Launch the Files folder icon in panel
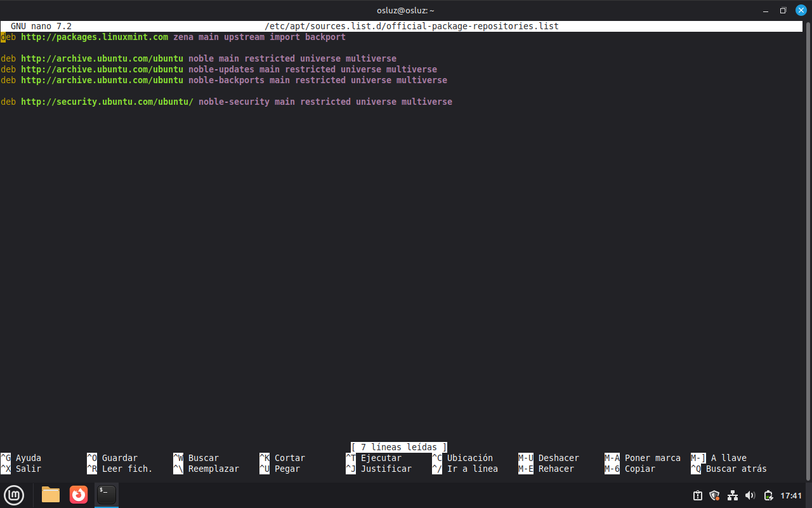 51,495
